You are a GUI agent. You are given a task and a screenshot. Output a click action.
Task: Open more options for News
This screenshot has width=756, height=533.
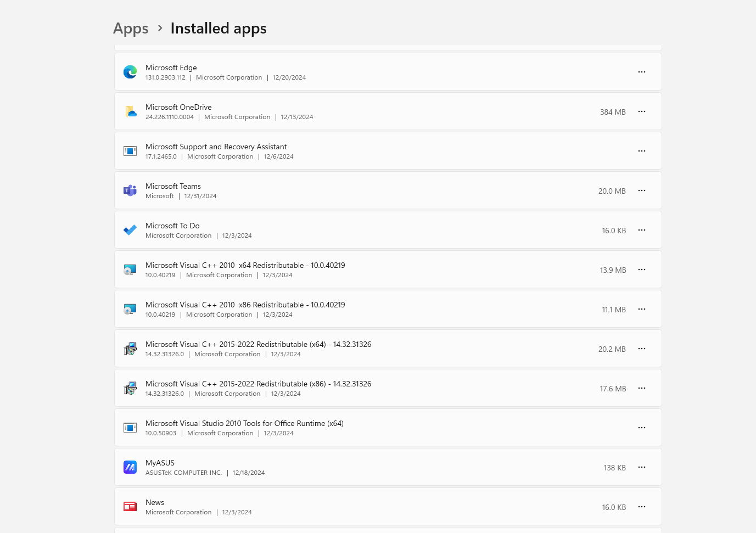click(x=642, y=507)
